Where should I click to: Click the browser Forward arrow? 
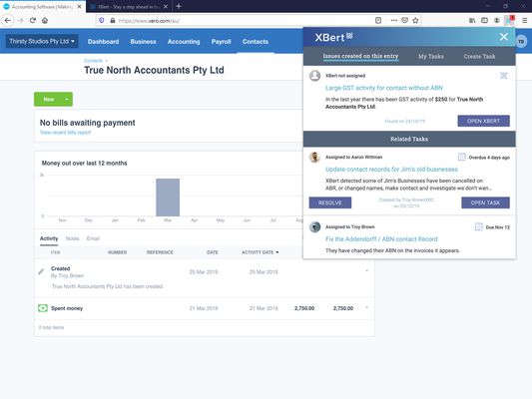coord(20,20)
